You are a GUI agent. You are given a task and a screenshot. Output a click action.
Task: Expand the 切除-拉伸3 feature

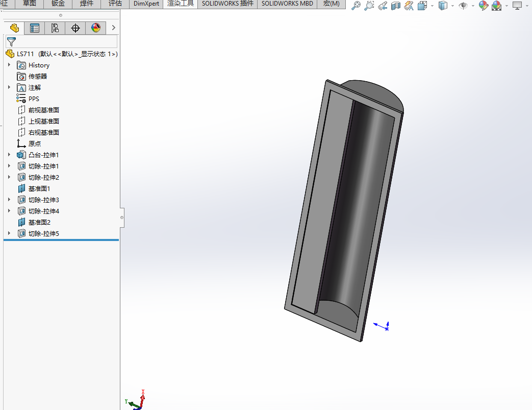tap(9, 200)
